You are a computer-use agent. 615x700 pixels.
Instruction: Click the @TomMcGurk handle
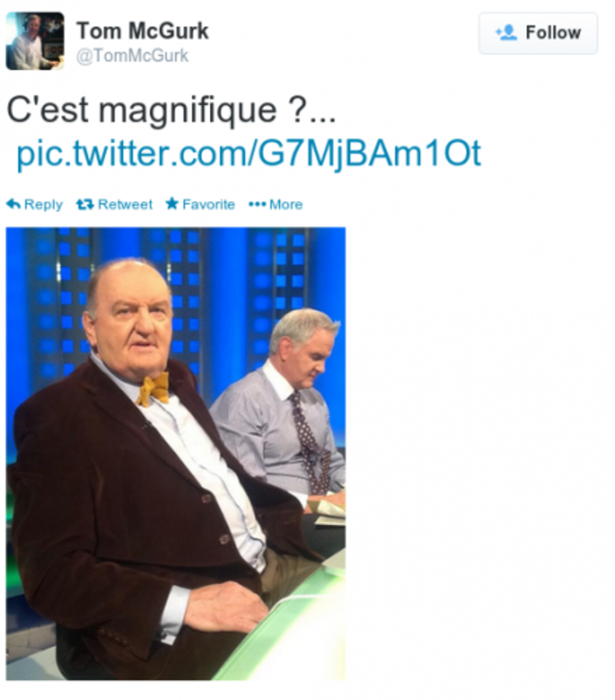tap(132, 56)
